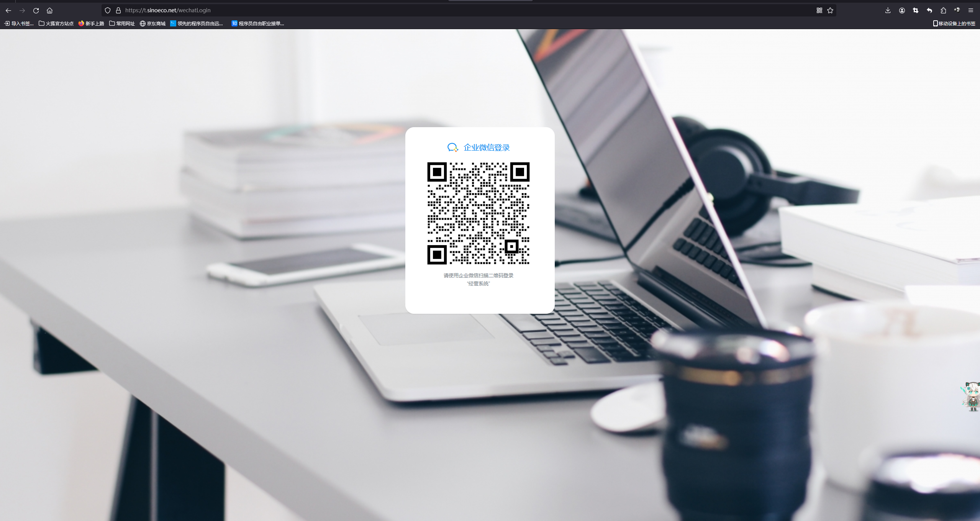Open the 领先的程序员自由远... bookmark
Image resolution: width=980 pixels, height=521 pixels.
[x=197, y=23]
